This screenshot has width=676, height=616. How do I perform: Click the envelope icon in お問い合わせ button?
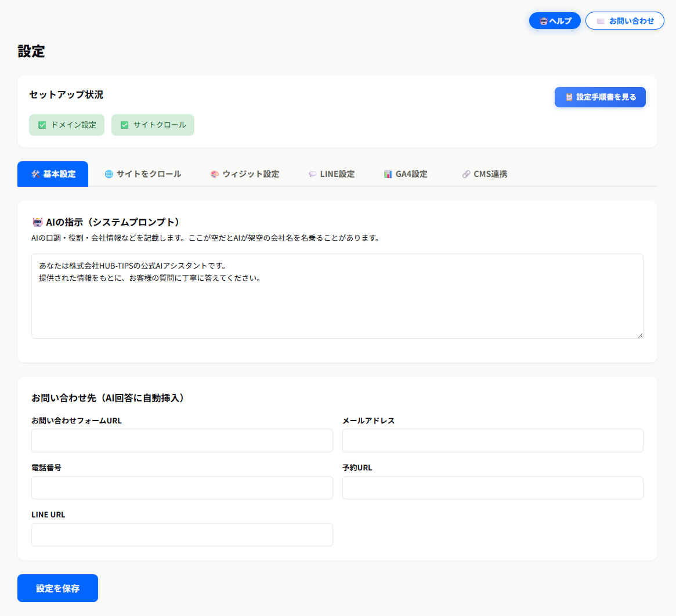point(601,20)
